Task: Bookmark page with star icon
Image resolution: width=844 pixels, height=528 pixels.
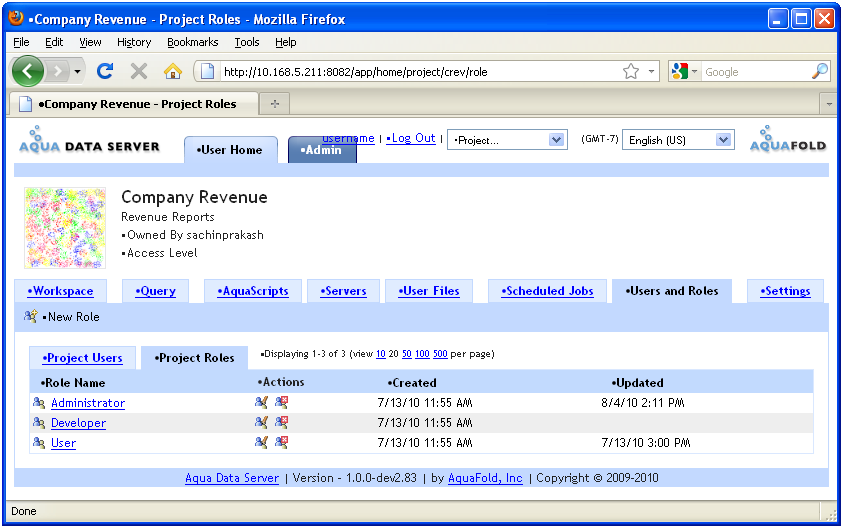Action: click(631, 71)
